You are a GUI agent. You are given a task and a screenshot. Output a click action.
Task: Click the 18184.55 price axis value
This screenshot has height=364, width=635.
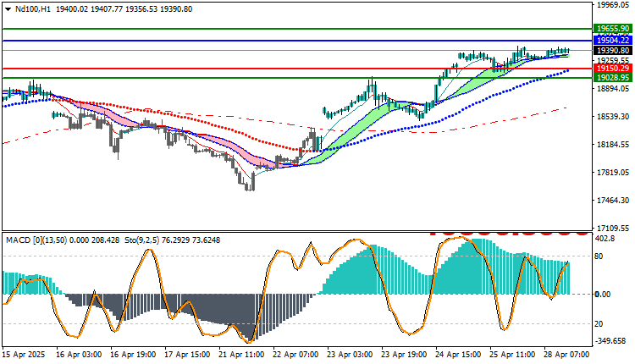pos(613,144)
